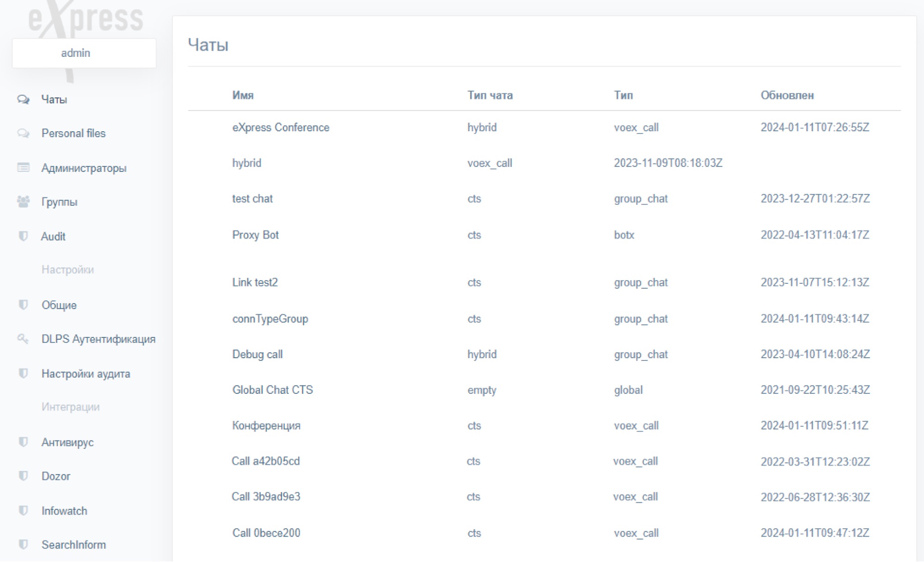Click the Обновлен column header
The height and width of the screenshot is (562, 924).
(x=787, y=95)
